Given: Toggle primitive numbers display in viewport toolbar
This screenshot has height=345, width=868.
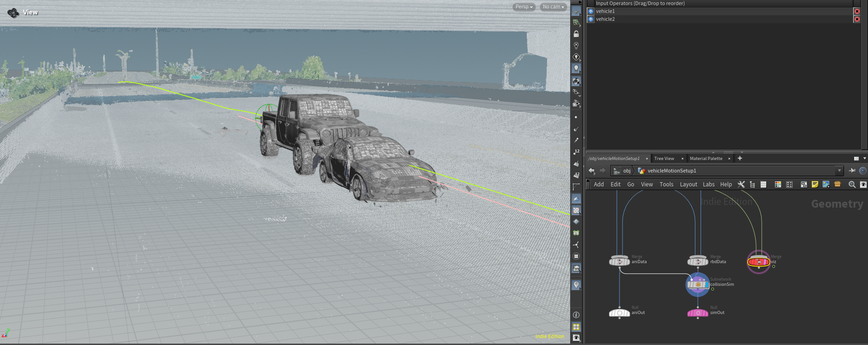Looking at the screenshot, I should pyautogui.click(x=576, y=175).
